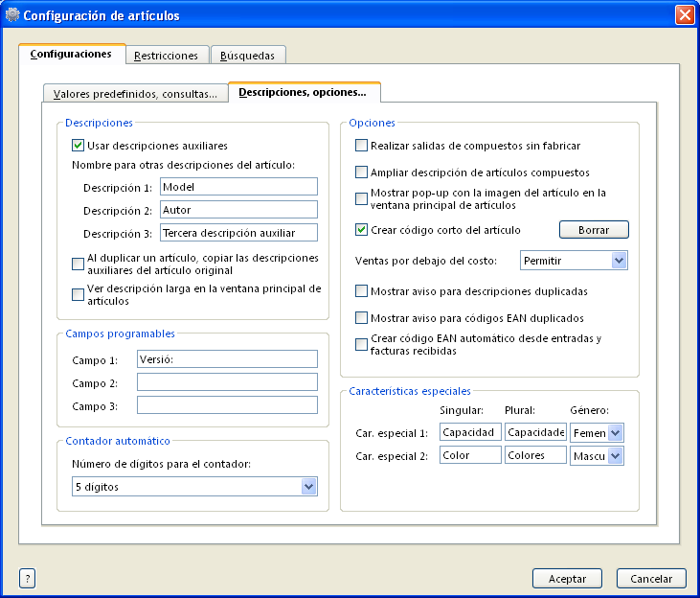Click the Campo 2 input field
This screenshot has height=598, width=700.
[x=227, y=382]
